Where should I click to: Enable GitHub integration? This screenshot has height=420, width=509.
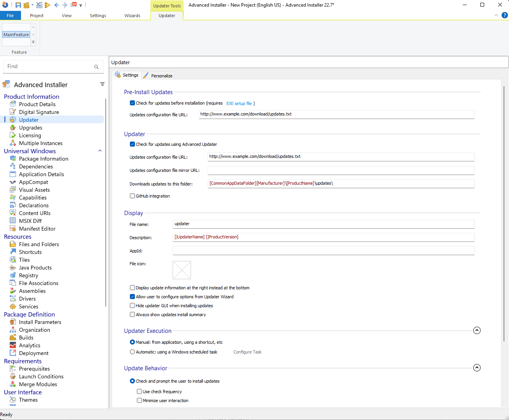pyautogui.click(x=132, y=196)
